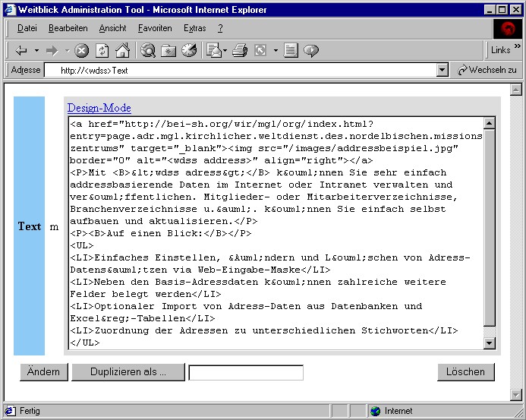Open the Favoriten menu

click(155, 28)
